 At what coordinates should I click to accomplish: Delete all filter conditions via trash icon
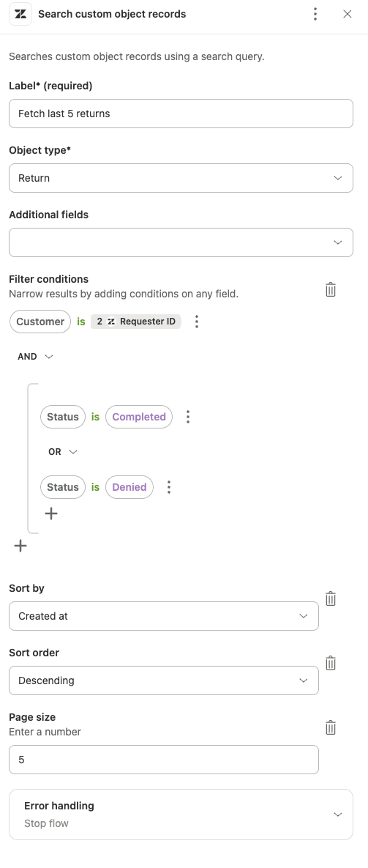coord(331,289)
